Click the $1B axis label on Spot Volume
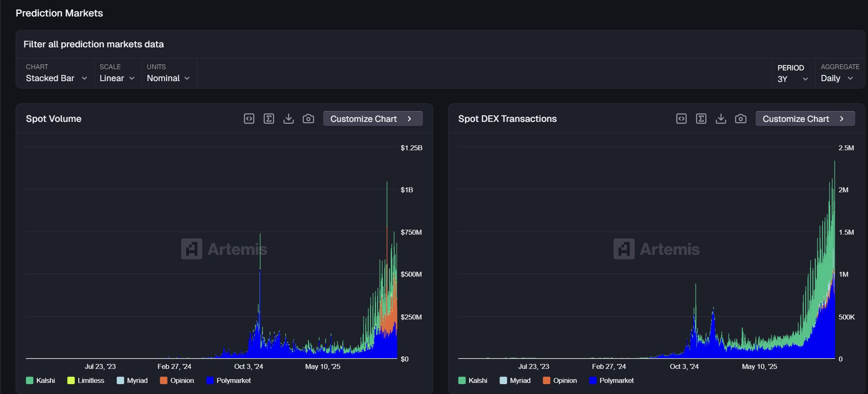This screenshot has height=394, width=868. [407, 190]
